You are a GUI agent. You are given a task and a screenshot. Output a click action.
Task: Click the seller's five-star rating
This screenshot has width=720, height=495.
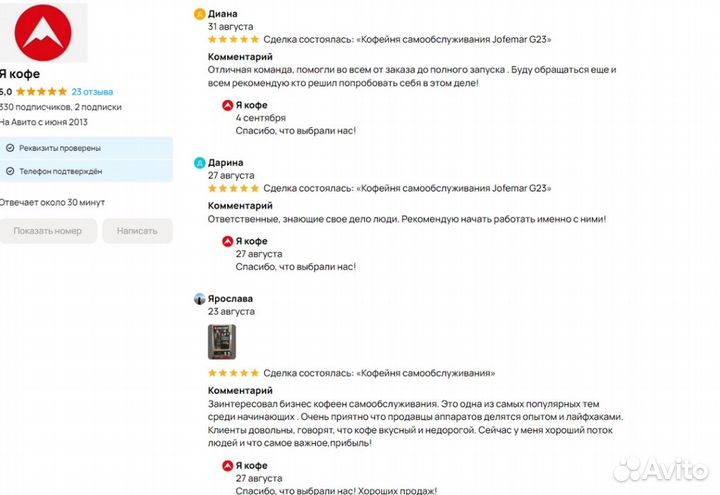pyautogui.click(x=42, y=91)
